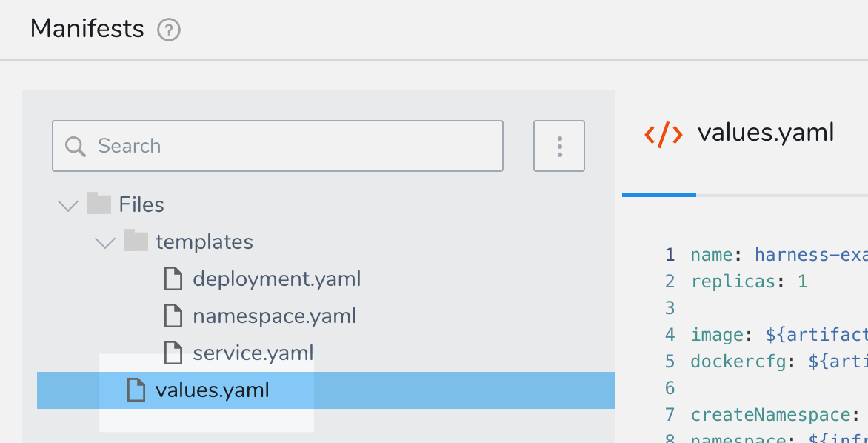Image resolution: width=868 pixels, height=443 pixels.
Task: Open service.yaml from the tree
Action: pos(253,353)
